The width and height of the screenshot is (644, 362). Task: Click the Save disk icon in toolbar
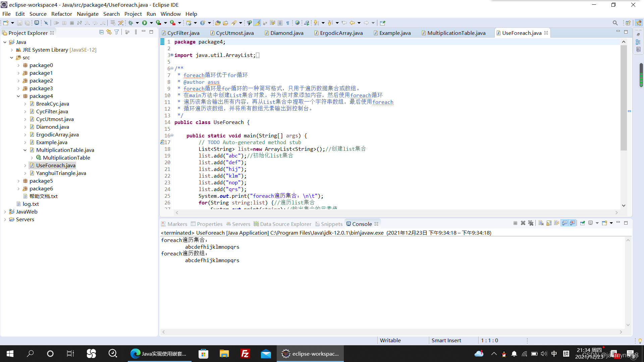click(x=19, y=23)
